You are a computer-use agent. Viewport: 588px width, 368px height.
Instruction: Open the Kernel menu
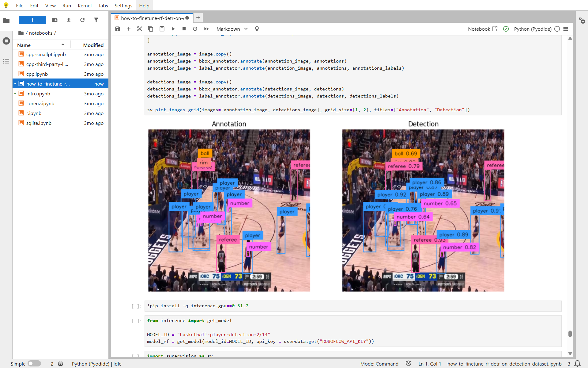[x=85, y=6]
